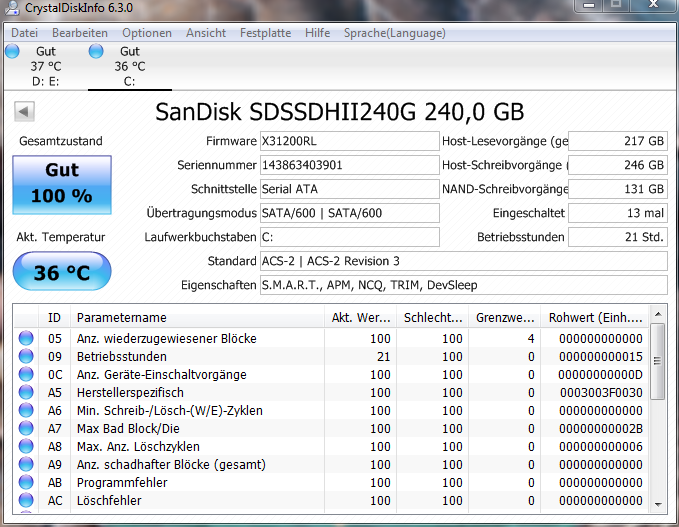Click the Betriebsstunden value 21 Std.
Image resolution: width=679 pixels, height=527 pixels.
coord(618,237)
